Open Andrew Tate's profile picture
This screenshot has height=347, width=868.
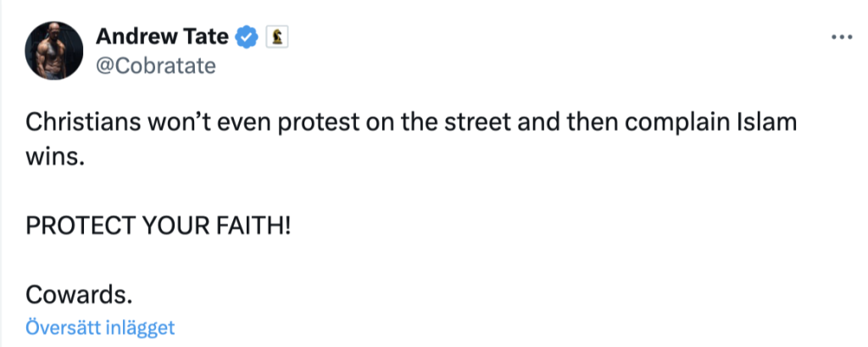(x=54, y=50)
